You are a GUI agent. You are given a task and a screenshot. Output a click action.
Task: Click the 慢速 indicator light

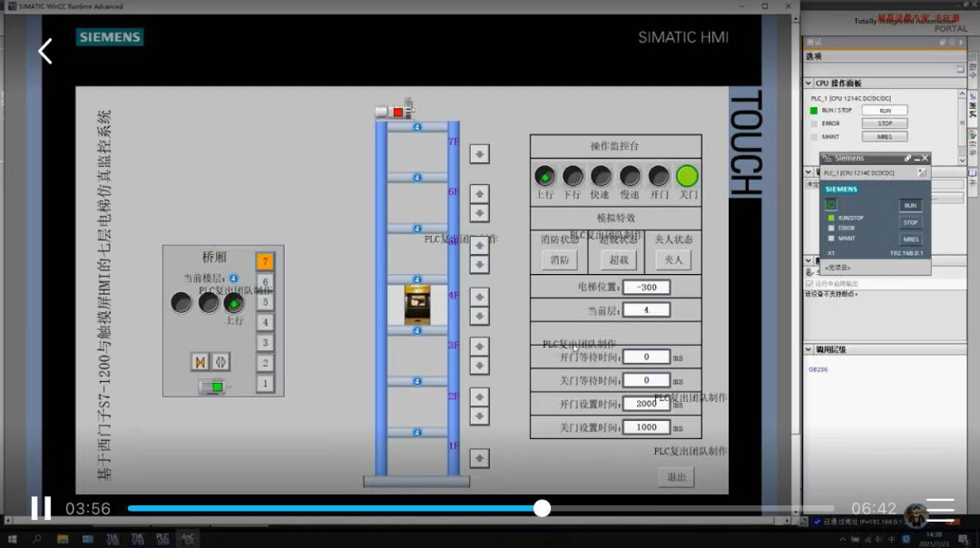tap(630, 176)
